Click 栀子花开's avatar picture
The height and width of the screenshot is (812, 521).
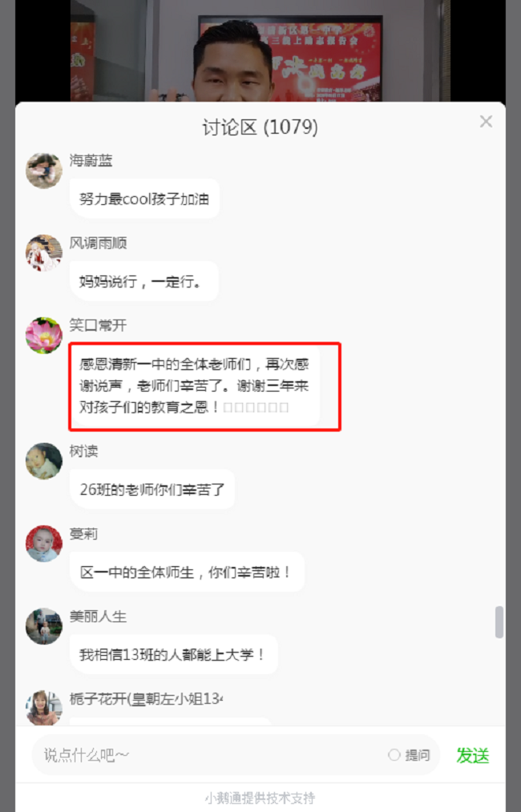point(44,707)
